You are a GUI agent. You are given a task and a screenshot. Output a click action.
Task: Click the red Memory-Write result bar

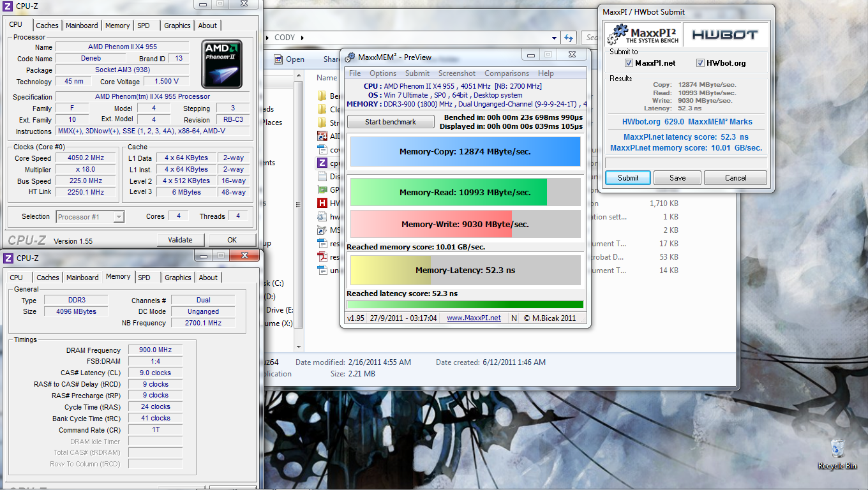point(465,224)
